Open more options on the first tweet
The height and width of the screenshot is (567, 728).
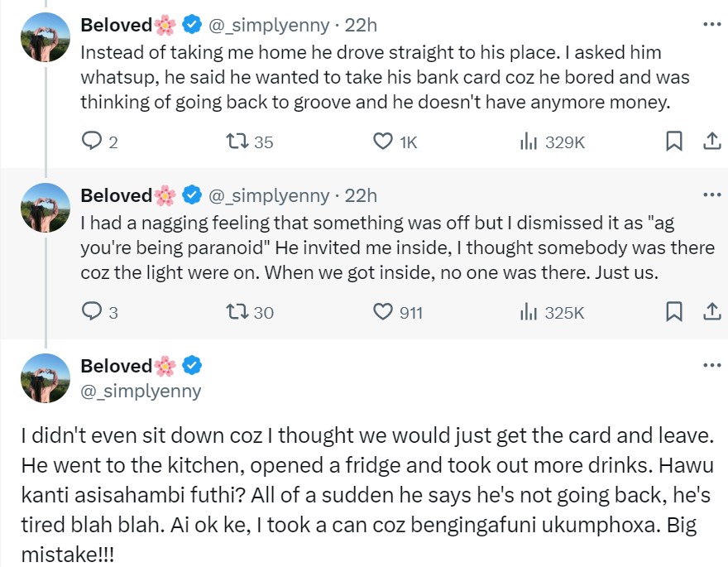click(711, 25)
